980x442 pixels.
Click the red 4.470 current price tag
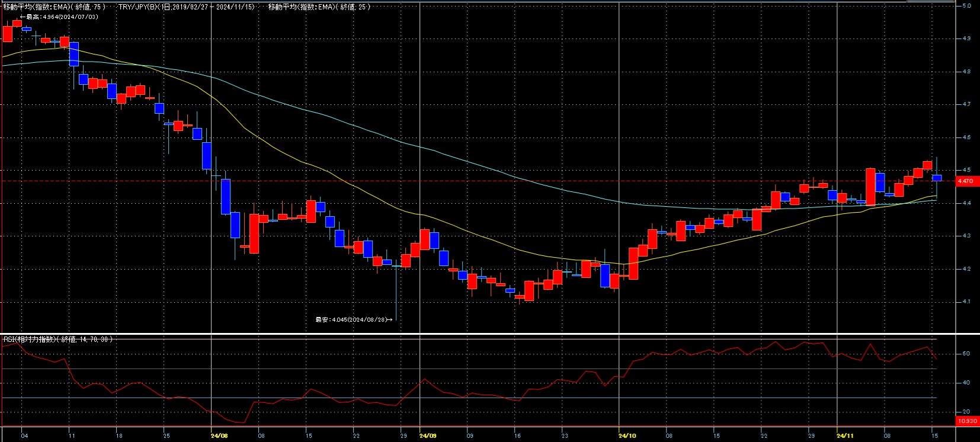click(x=967, y=181)
